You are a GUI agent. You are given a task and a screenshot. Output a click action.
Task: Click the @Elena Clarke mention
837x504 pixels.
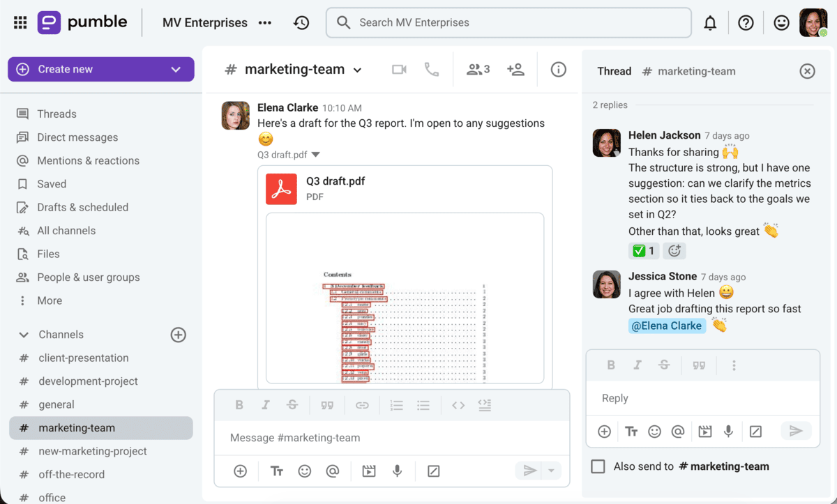(666, 326)
